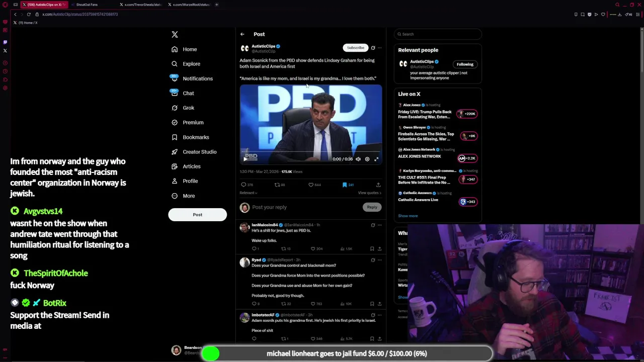
Task: Open video settings gear
Action: pos(367,159)
